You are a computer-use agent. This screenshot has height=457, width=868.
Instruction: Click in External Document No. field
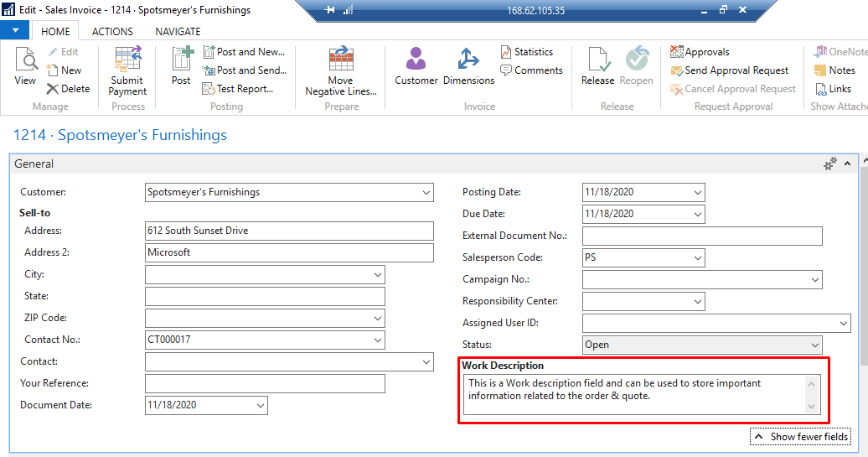coord(702,236)
